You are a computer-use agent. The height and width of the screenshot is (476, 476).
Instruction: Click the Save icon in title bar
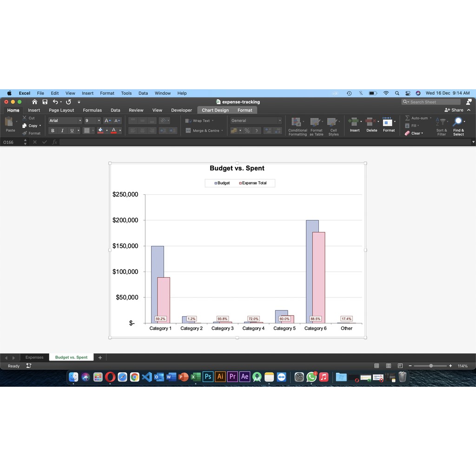point(45,102)
